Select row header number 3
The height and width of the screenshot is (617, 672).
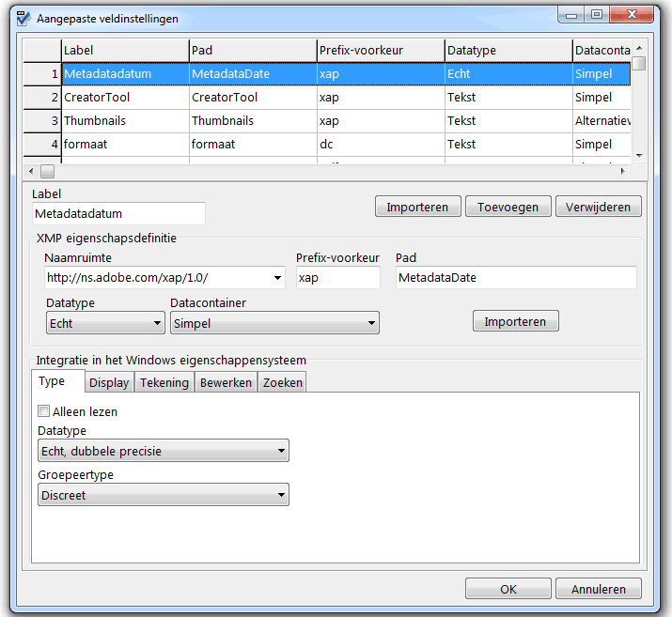coord(42,121)
